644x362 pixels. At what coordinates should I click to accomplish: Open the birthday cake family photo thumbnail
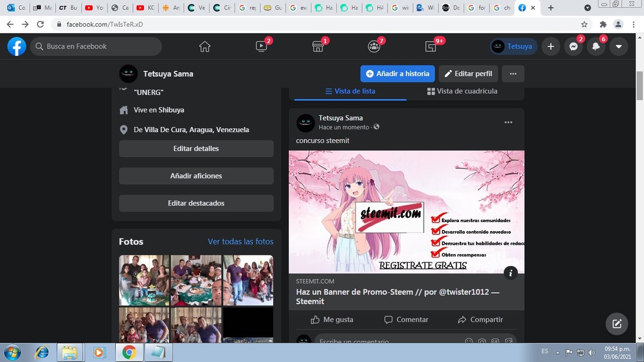click(x=144, y=280)
